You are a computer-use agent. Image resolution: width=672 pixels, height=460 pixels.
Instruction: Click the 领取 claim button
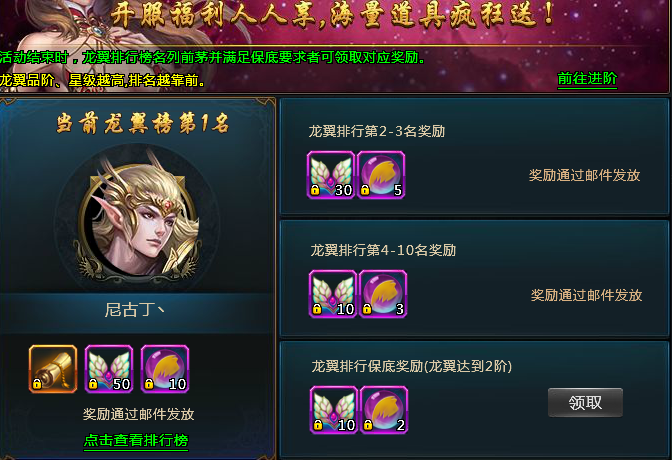pyautogui.click(x=585, y=403)
